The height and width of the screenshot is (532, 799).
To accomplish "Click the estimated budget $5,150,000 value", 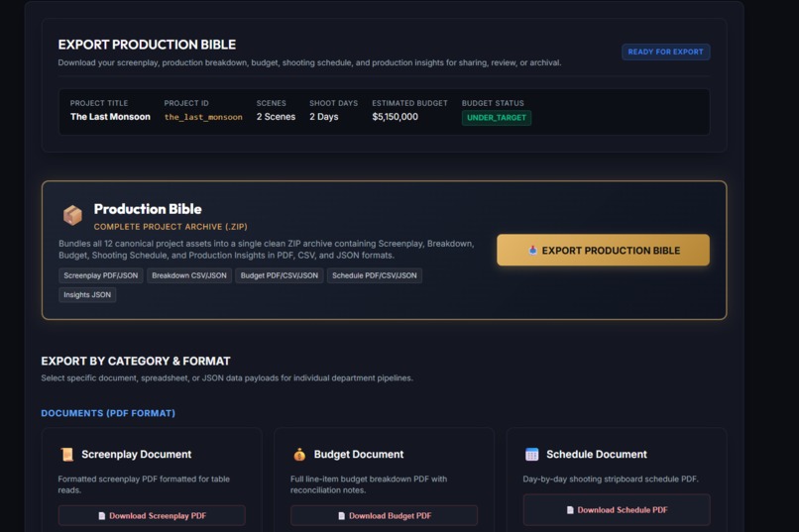I will tap(395, 117).
